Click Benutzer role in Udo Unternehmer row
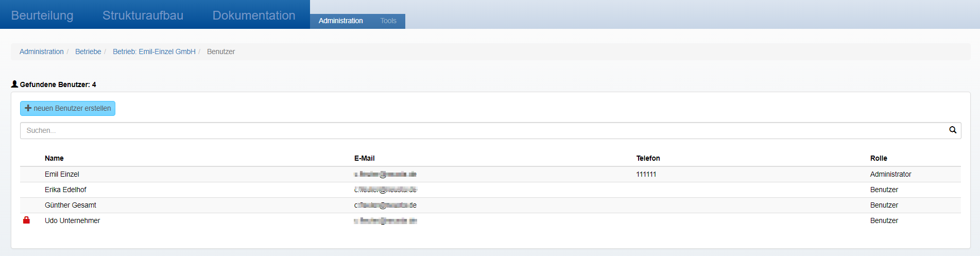 coord(884,220)
